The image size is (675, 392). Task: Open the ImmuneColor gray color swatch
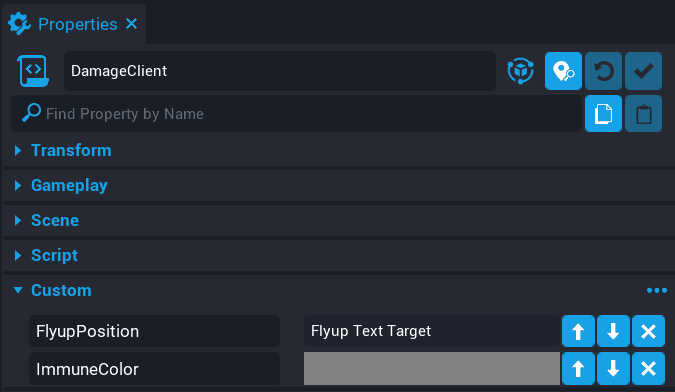click(432, 368)
